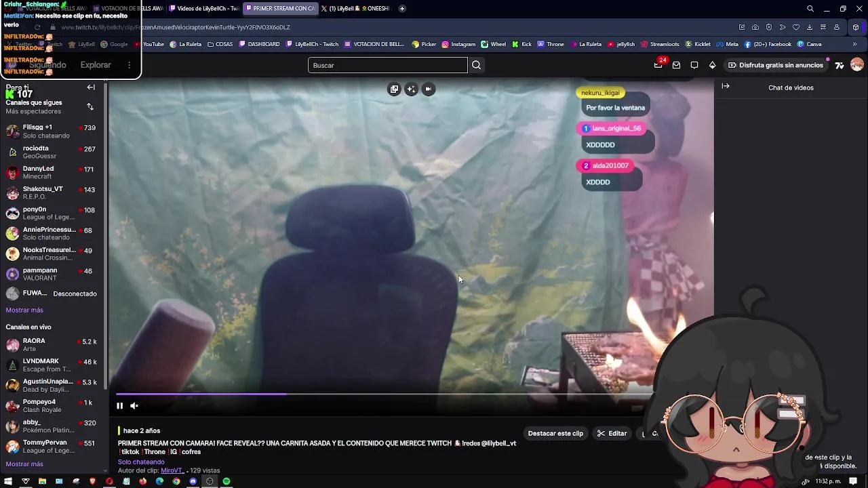The image size is (868, 488).
Task: Click Disfruta gratis sin anuncios button
Action: pyautogui.click(x=776, y=65)
